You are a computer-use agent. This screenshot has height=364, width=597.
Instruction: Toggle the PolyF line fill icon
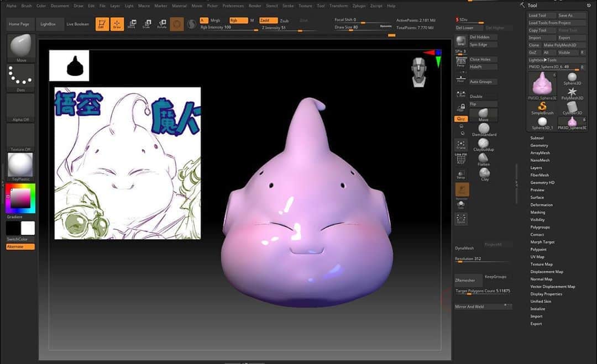tap(460, 159)
